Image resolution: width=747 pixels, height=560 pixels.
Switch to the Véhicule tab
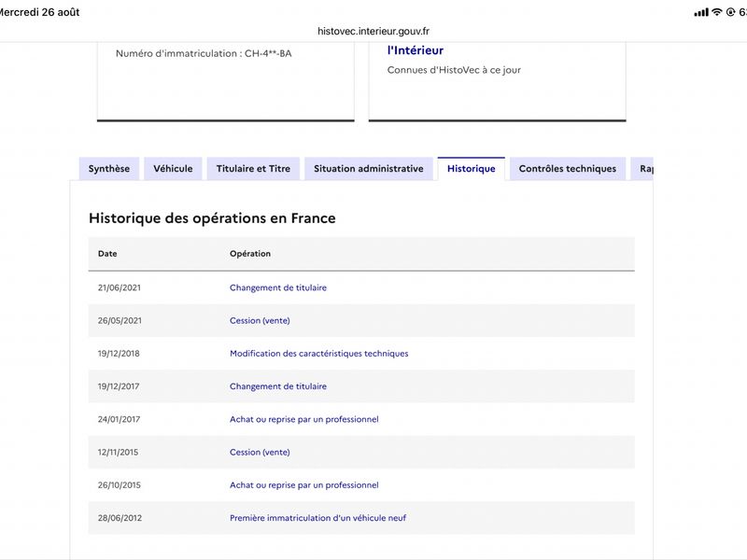click(173, 169)
